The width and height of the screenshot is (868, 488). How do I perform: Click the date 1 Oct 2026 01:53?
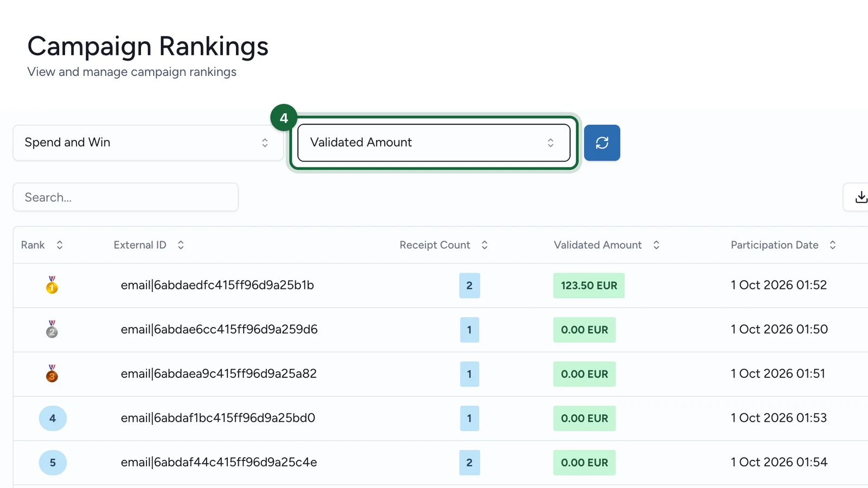point(778,418)
